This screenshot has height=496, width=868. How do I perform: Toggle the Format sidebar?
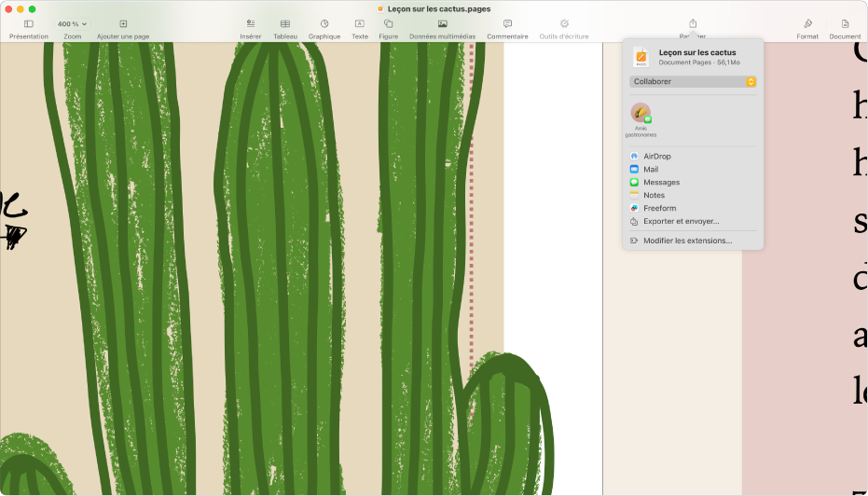(x=807, y=28)
